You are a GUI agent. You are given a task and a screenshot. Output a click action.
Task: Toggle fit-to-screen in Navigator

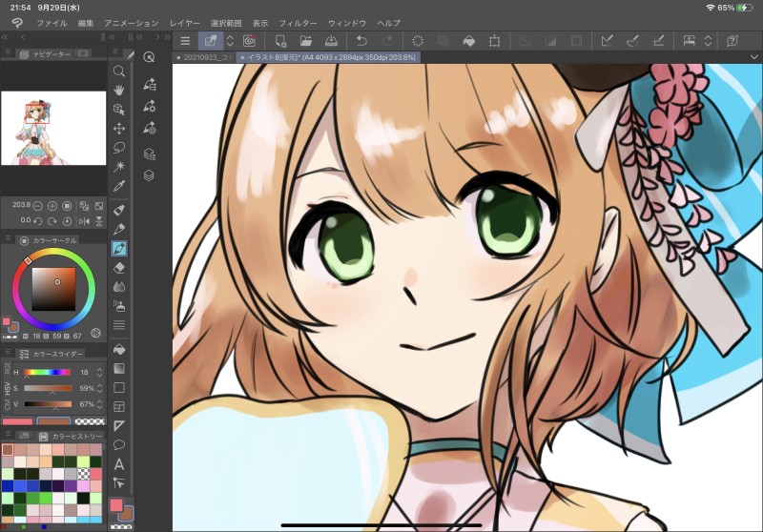[x=99, y=206]
